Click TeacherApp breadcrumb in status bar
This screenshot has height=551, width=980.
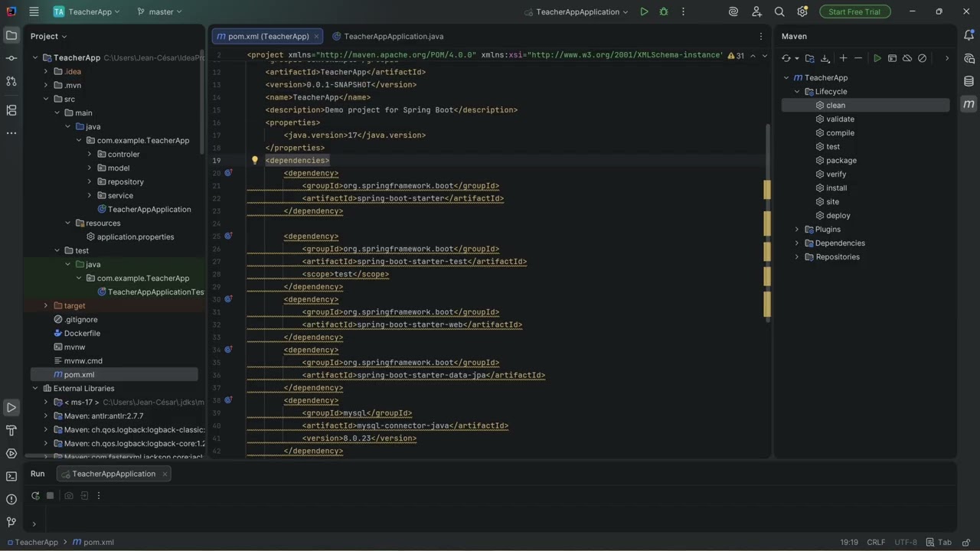point(32,543)
